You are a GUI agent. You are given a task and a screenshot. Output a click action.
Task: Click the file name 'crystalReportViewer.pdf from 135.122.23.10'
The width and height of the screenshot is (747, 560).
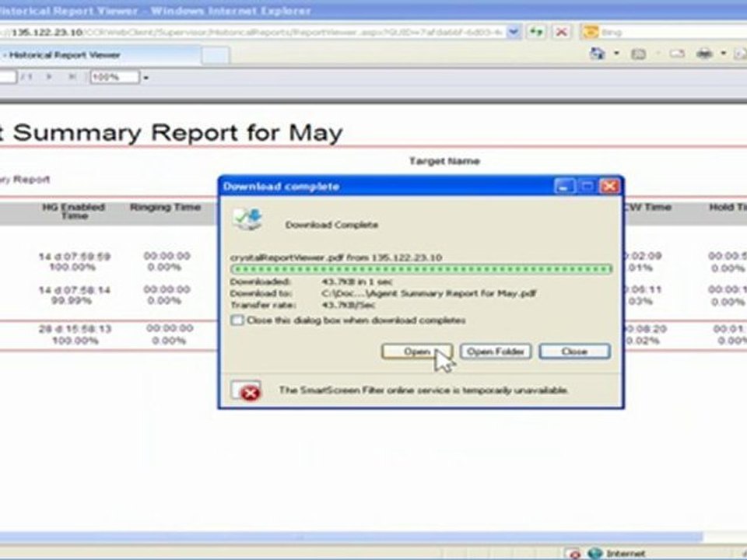tap(336, 257)
